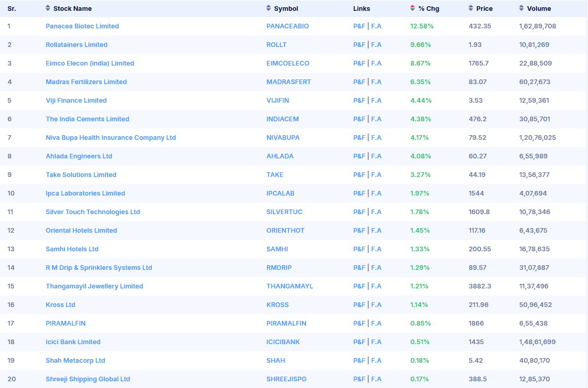Open Oriental Hotels Limited link
The width and height of the screenshot is (588, 388).
click(82, 231)
